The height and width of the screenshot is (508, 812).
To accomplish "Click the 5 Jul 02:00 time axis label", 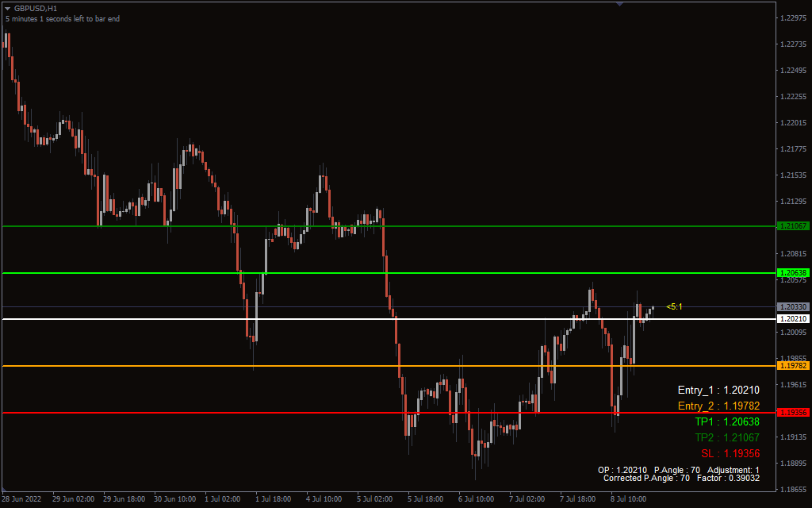I will [x=375, y=499].
